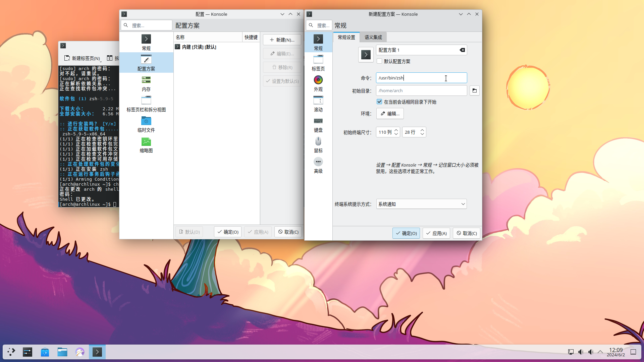The width and height of the screenshot is (644, 362).
Task: Switch to the 语义集成 tab
Action: click(373, 37)
